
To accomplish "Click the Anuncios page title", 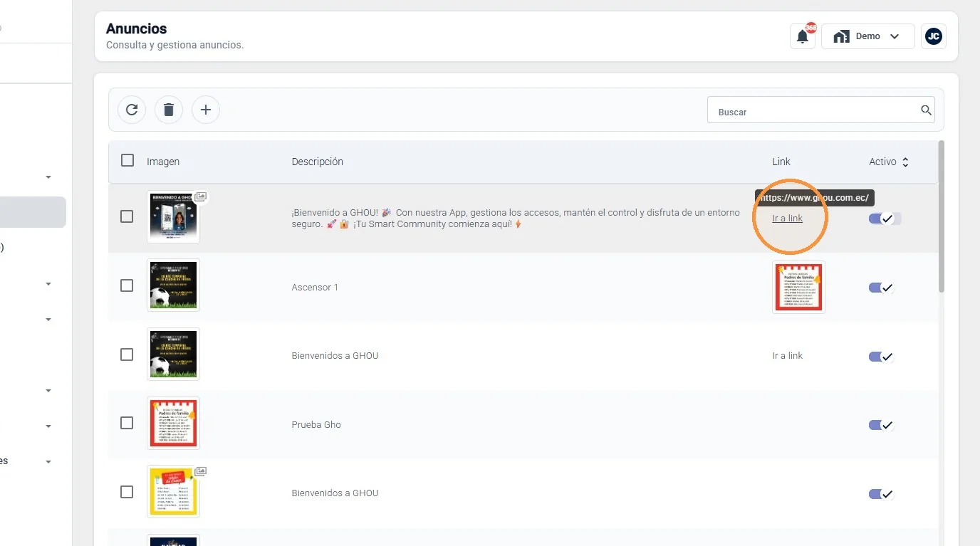I will pyautogui.click(x=136, y=28).
